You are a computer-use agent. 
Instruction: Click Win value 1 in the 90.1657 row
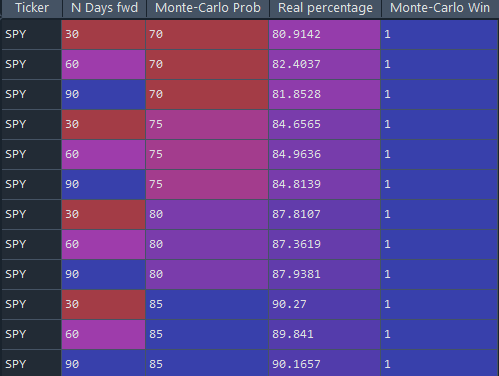coord(439,363)
